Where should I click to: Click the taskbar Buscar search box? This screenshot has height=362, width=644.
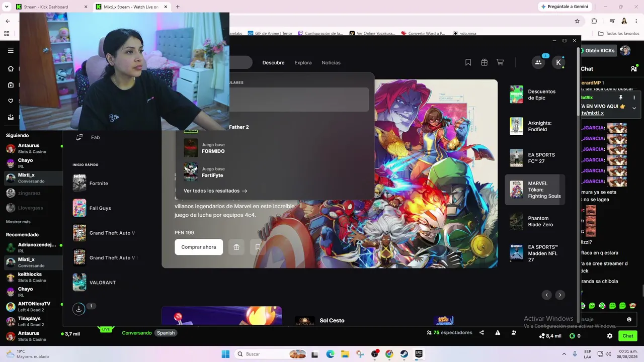[x=272, y=354]
